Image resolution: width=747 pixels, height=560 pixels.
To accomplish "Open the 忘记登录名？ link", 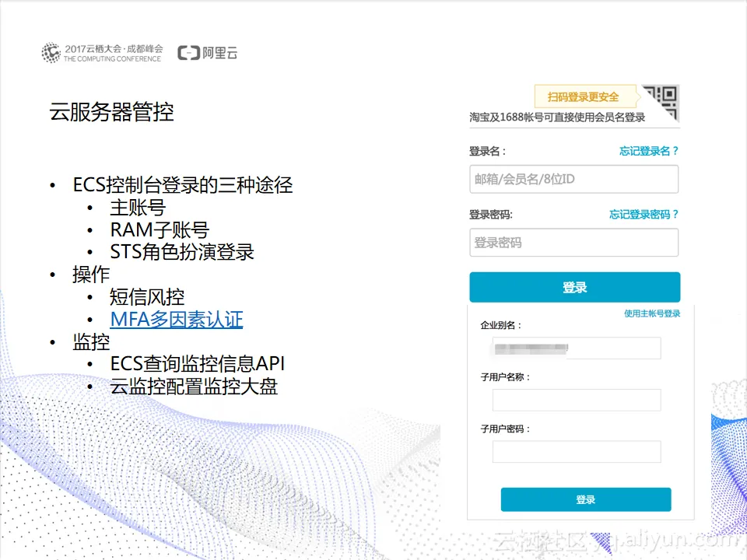I will [648, 151].
